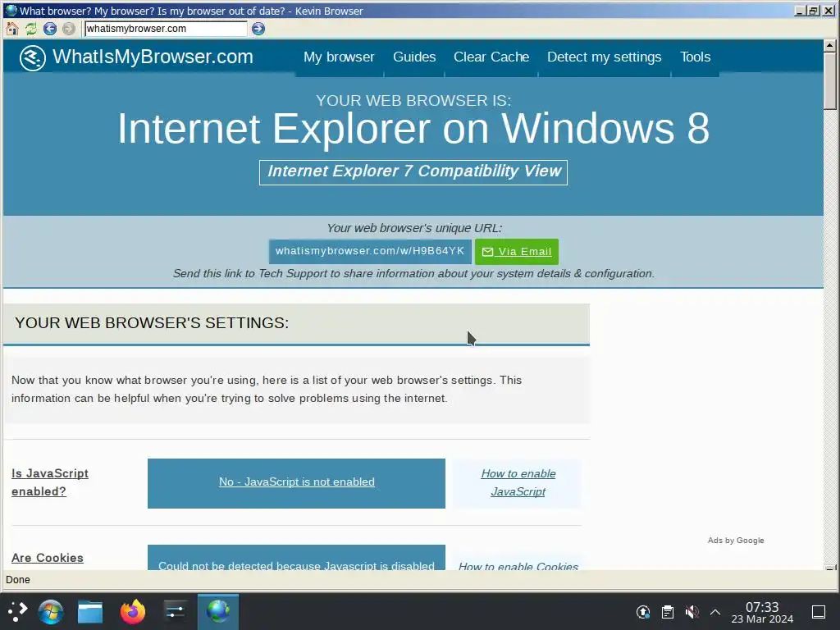Restore the Kevin Browser window size
The image size is (840, 630).
pos(813,10)
